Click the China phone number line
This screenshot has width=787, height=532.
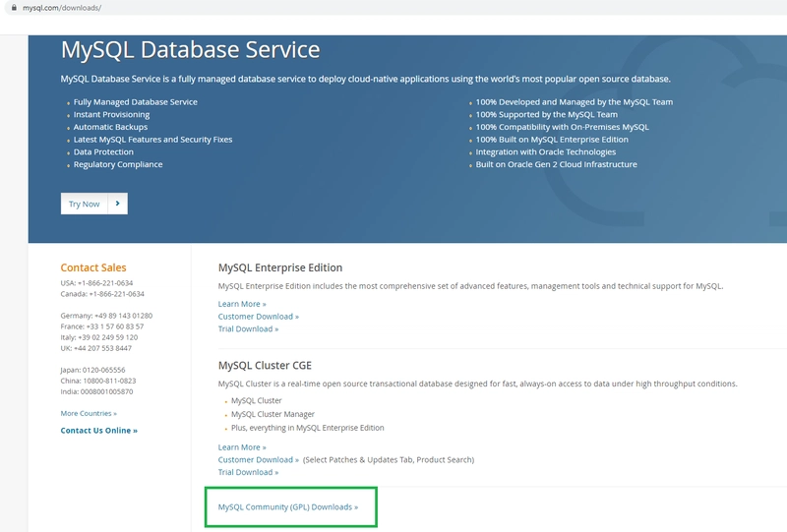click(x=97, y=381)
